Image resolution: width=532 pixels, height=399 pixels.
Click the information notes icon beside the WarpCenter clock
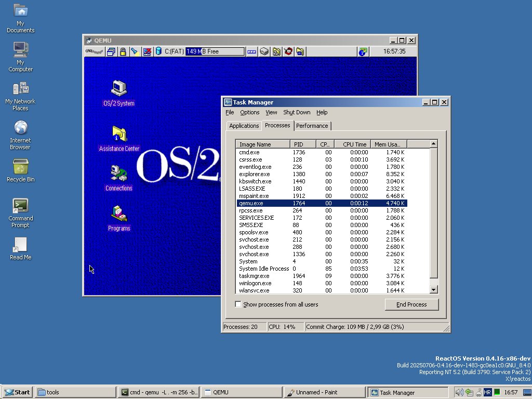tap(362, 51)
